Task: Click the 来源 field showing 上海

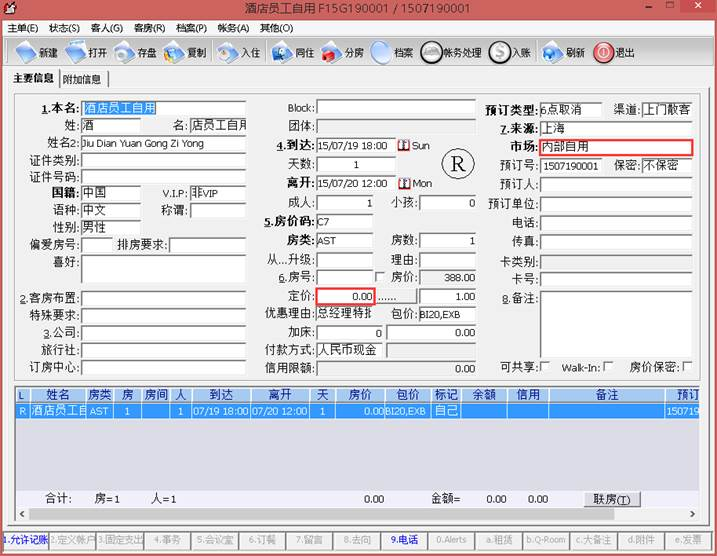Action: pos(616,128)
